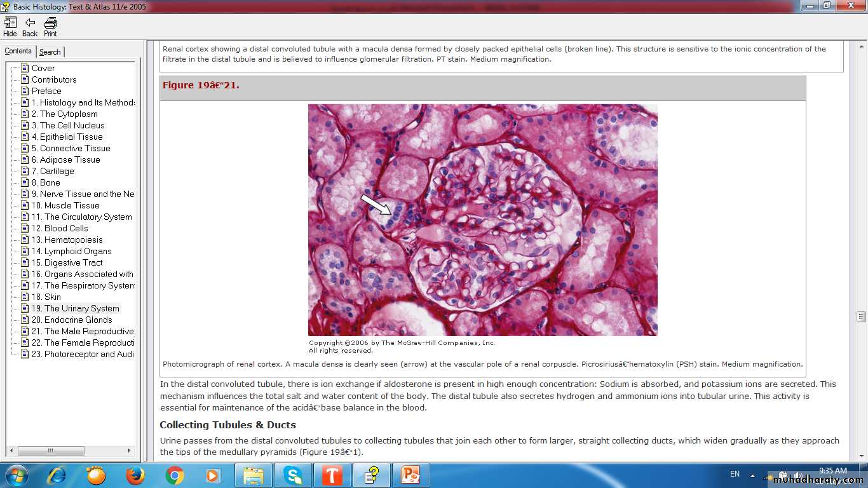Open the Cover entry in contents
This screenshot has width=868, height=488.
pyautogui.click(x=43, y=68)
